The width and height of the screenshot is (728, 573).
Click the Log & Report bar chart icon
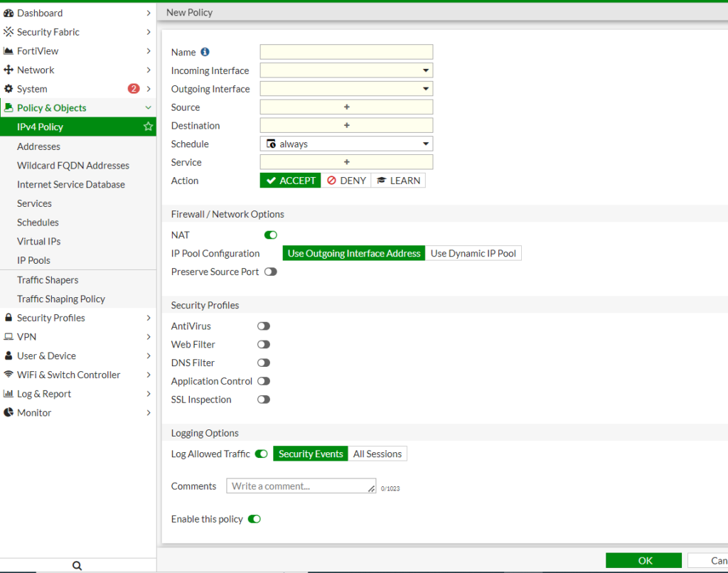coord(9,394)
